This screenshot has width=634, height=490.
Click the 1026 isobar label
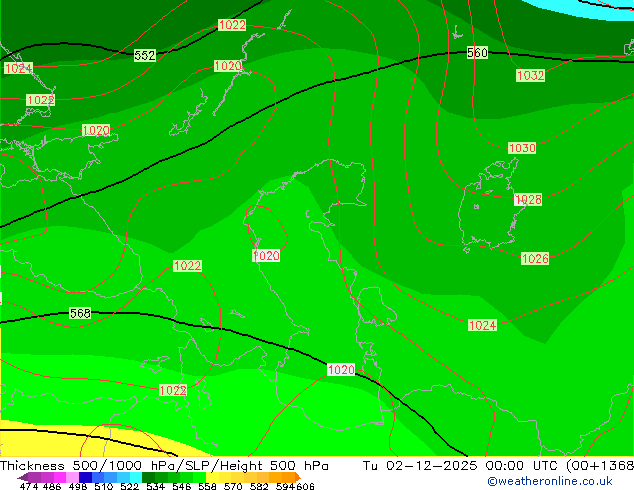(x=535, y=258)
